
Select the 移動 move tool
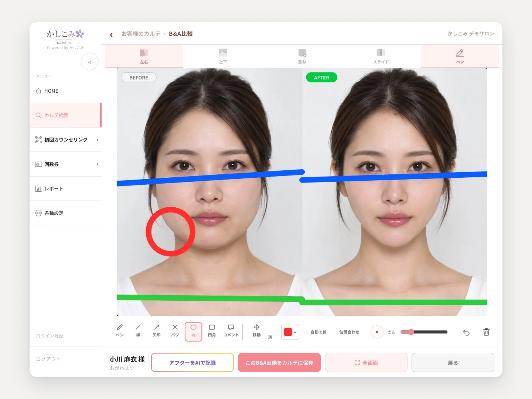(257, 331)
